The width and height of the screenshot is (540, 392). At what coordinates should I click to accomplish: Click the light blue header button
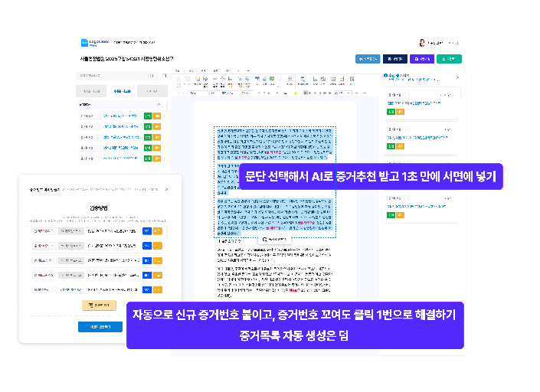[368, 59]
